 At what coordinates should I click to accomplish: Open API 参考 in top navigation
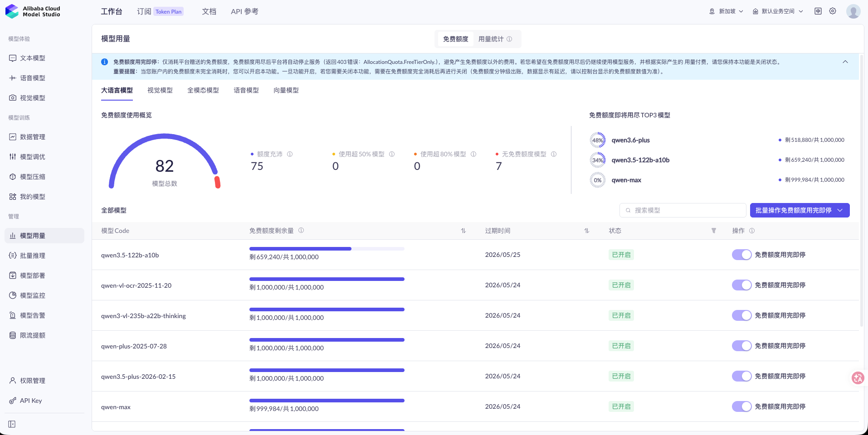pos(244,11)
